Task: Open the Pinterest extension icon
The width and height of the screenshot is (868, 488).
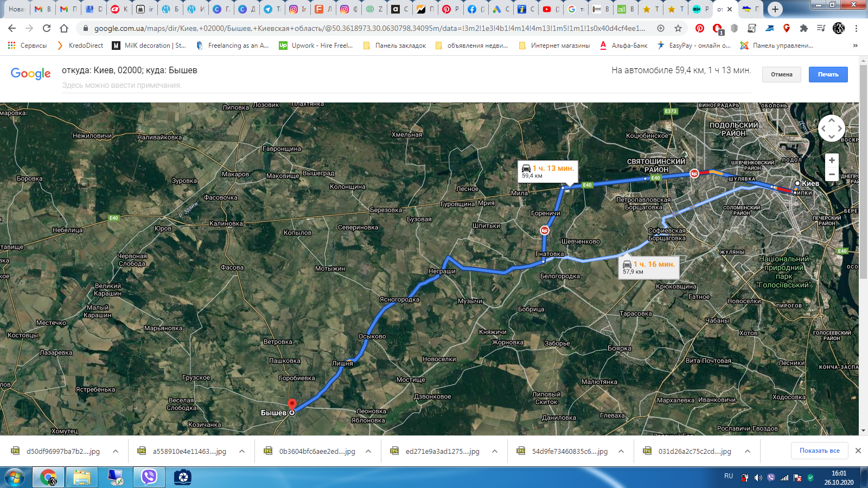Action: tap(700, 28)
